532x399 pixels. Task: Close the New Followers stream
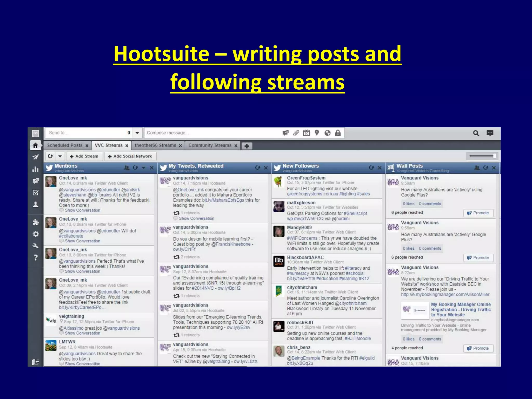click(380, 168)
